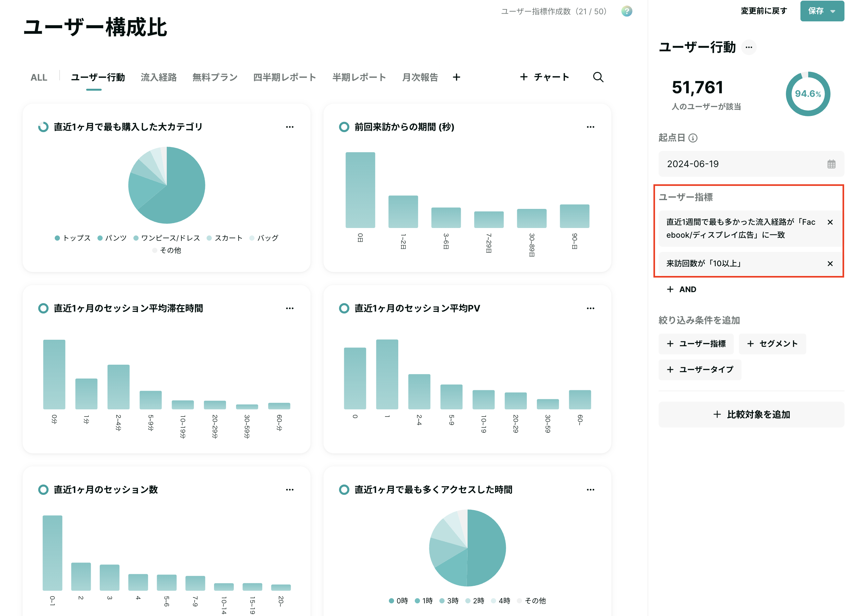The height and width of the screenshot is (616, 849).
Task: Click the 94.6% donut progress indicator
Action: (808, 94)
